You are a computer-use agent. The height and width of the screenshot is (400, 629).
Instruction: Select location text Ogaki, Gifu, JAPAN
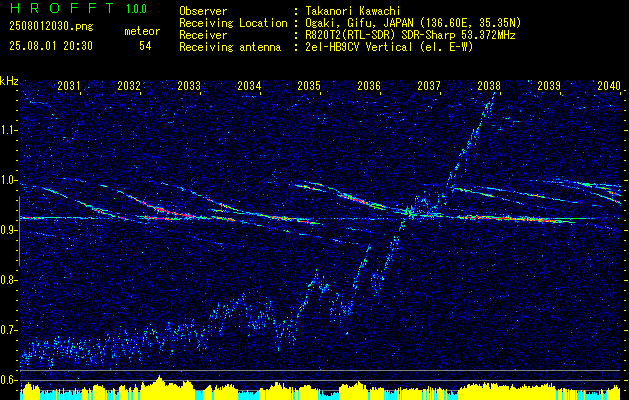361,23
